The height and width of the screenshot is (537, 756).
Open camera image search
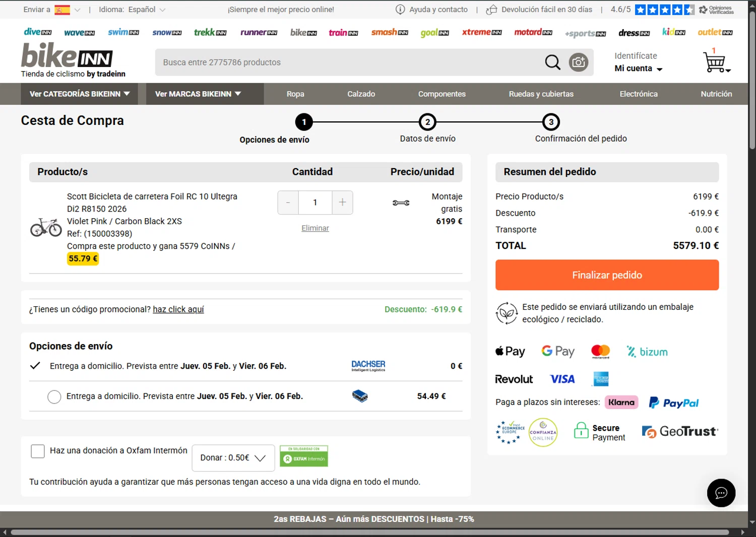pyautogui.click(x=579, y=62)
